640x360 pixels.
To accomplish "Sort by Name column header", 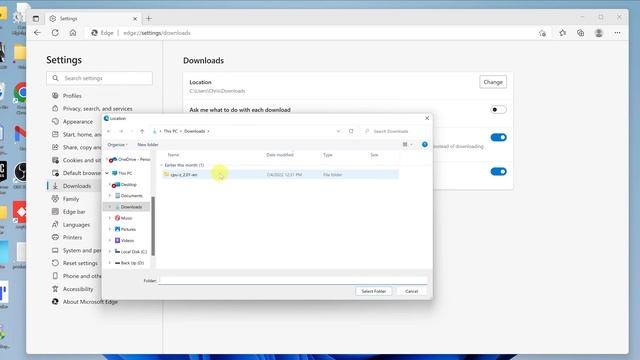I will click(x=173, y=155).
